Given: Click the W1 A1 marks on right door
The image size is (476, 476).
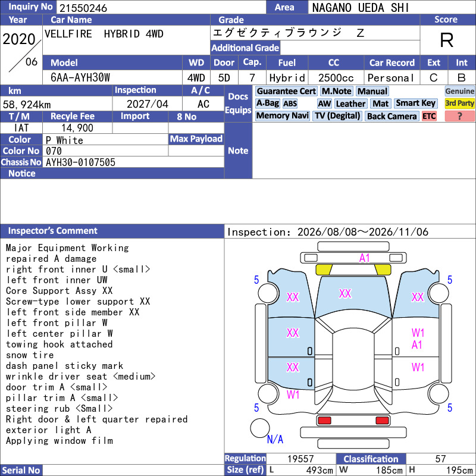Looking at the screenshot, I should point(418,339).
